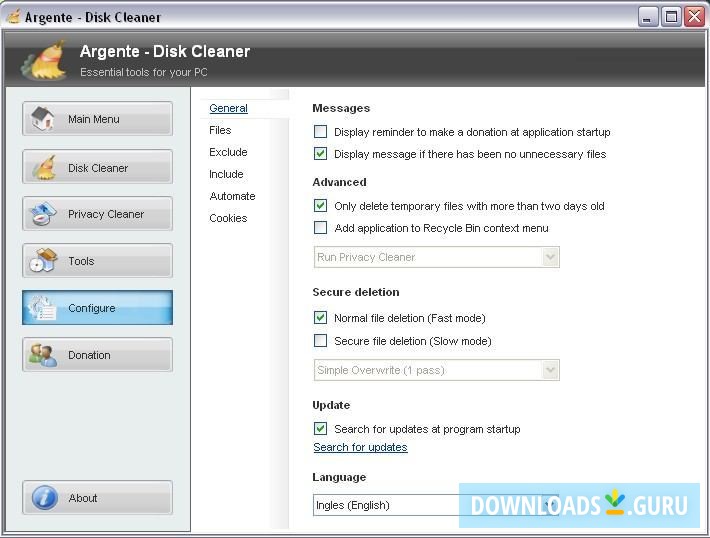Open the About button
Image resolution: width=710 pixels, height=538 pixels.
[x=97, y=498]
